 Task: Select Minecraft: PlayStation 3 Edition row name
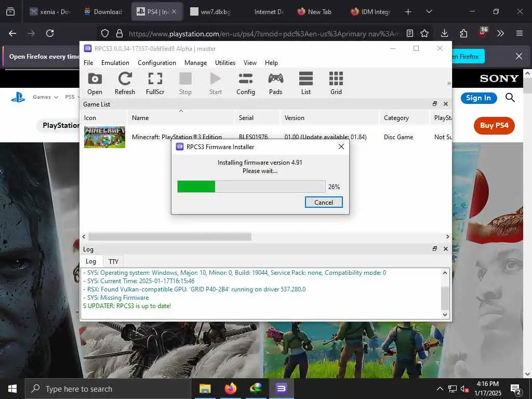point(177,137)
